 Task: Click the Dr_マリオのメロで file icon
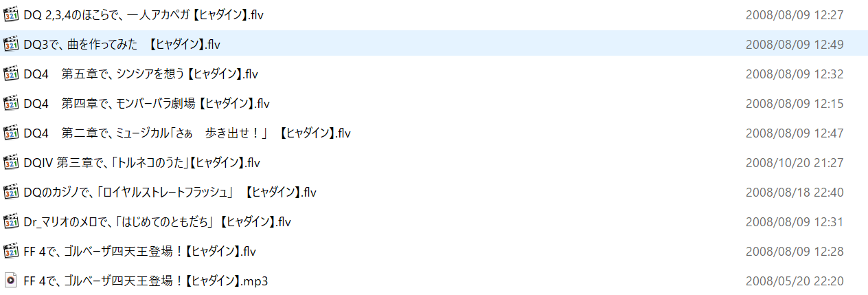[x=10, y=221]
